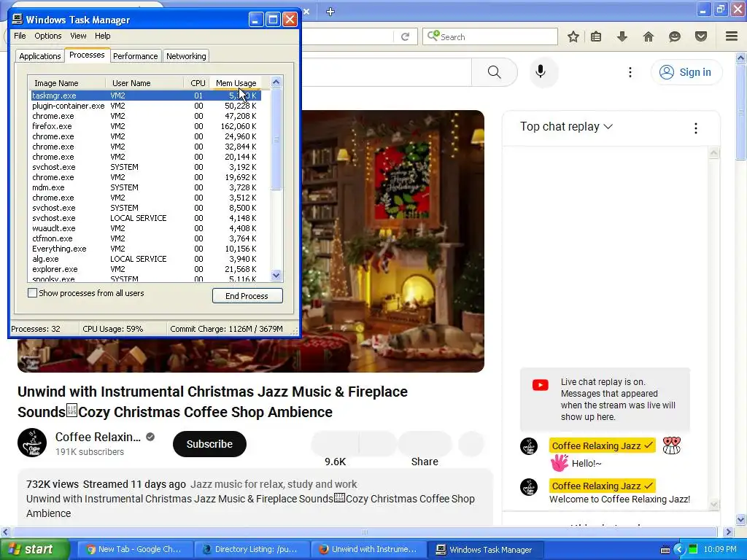Image resolution: width=747 pixels, height=560 pixels.
Task: Click the Coffee Relaxing Jazz channel avatar
Action: pos(32,443)
